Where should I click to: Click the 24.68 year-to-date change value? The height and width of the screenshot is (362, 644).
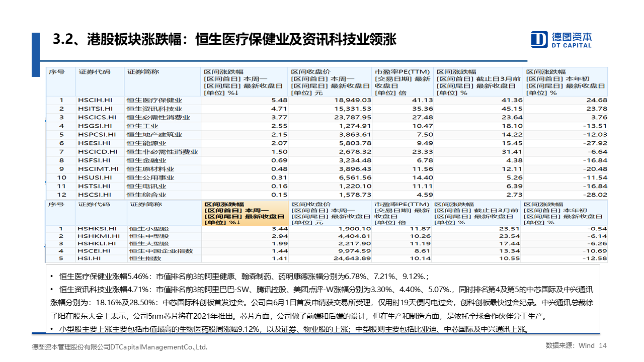tap(597, 100)
